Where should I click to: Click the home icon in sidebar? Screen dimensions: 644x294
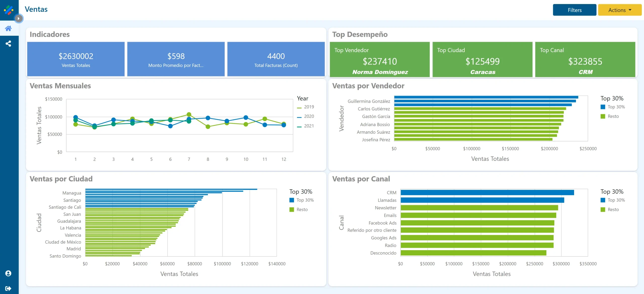point(8,28)
